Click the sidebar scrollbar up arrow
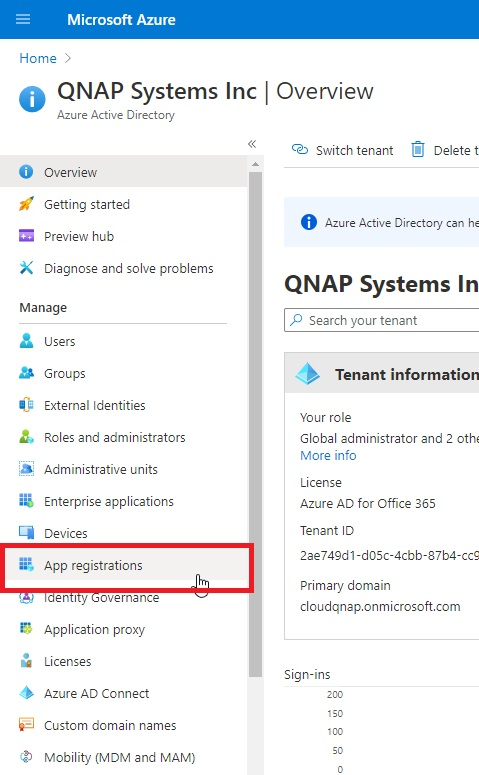Image resolution: width=479 pixels, height=775 pixels. (x=255, y=164)
